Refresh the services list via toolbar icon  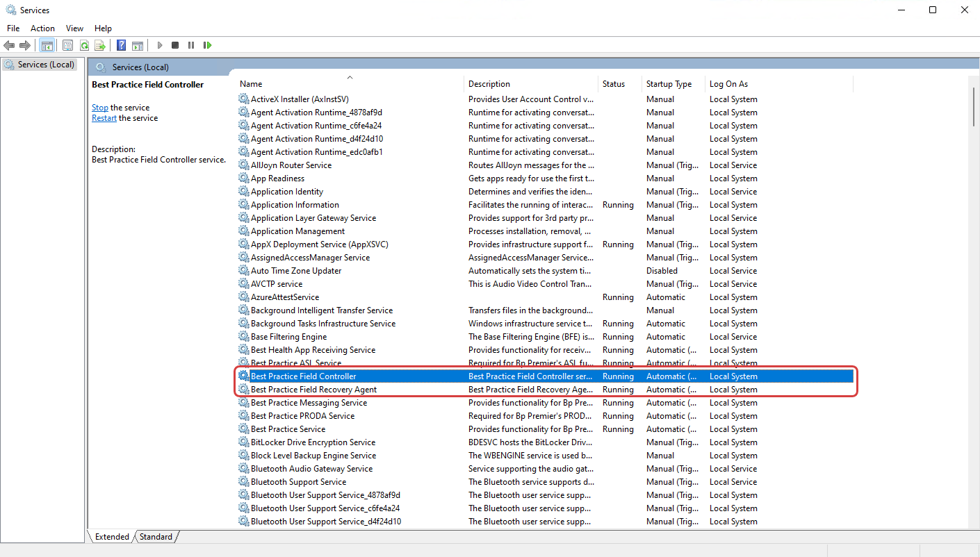[x=84, y=45]
